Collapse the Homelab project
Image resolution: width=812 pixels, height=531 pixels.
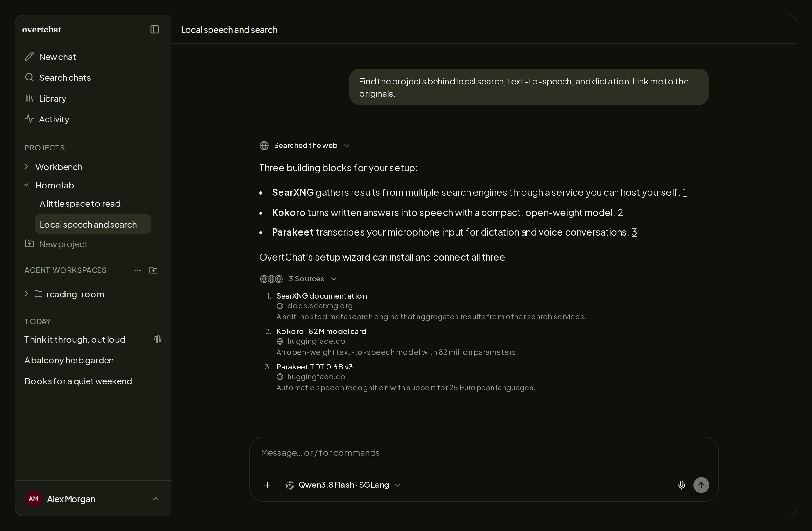pyautogui.click(x=26, y=185)
